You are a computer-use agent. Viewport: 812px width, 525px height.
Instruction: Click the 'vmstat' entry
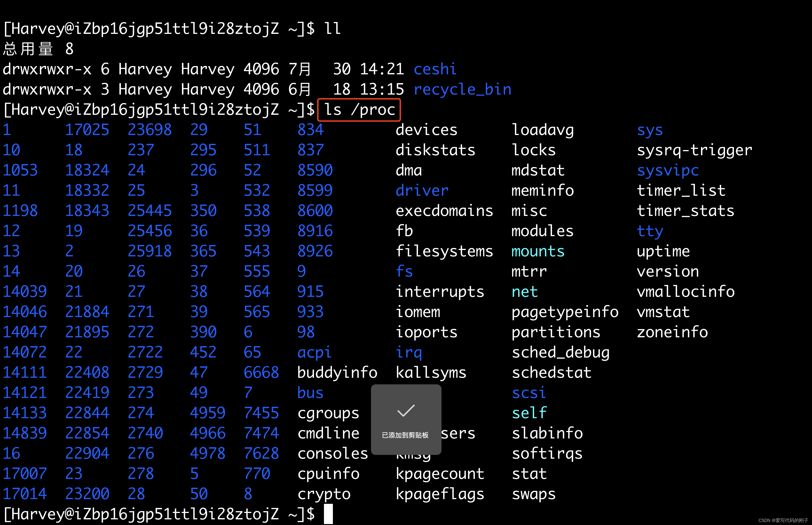[663, 312]
